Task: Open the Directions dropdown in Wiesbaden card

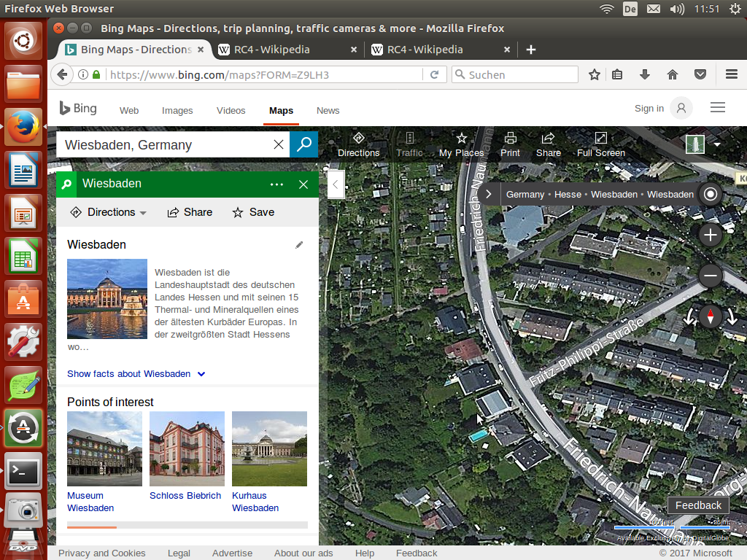Action: click(x=108, y=212)
